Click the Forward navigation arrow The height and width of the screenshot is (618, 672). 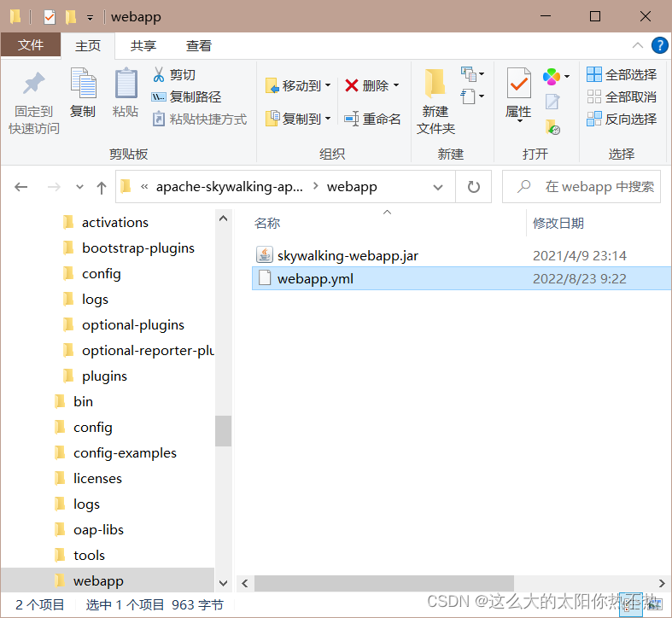click(54, 187)
